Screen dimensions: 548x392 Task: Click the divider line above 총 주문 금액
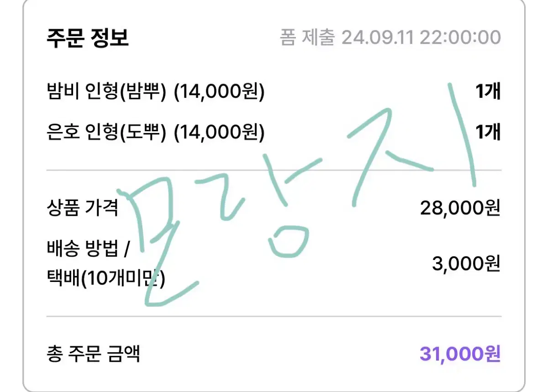click(x=274, y=316)
